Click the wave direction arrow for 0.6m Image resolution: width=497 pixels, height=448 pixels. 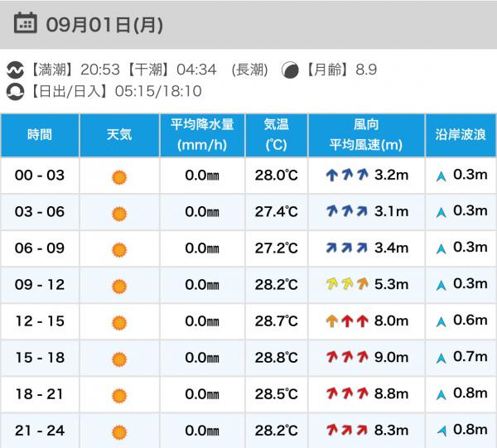coord(441,322)
